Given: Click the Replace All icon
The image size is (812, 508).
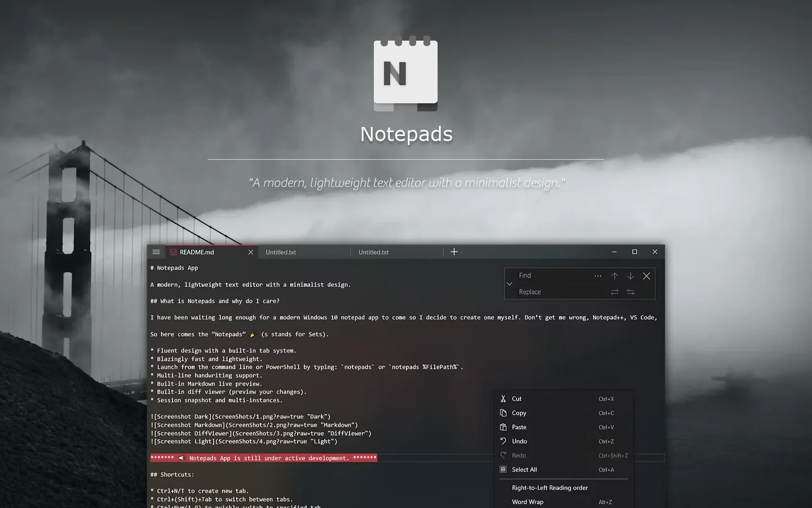Looking at the screenshot, I should pos(630,292).
